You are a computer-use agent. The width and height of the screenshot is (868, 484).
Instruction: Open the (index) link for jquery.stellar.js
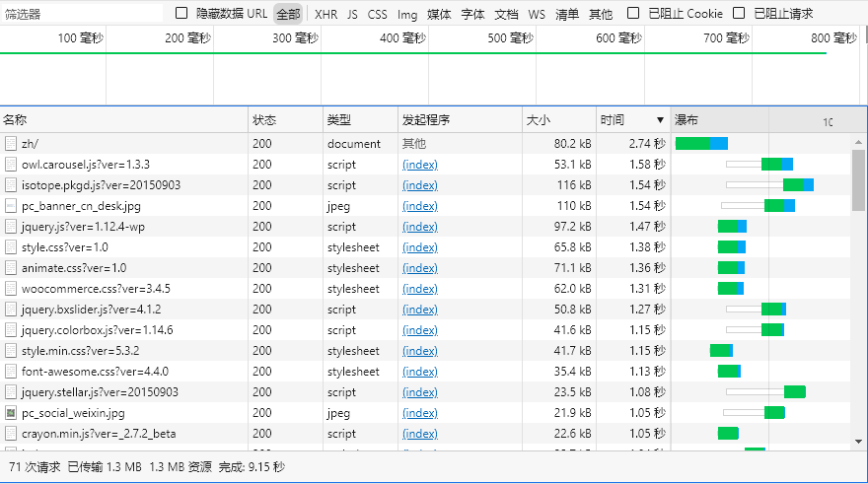(x=419, y=391)
